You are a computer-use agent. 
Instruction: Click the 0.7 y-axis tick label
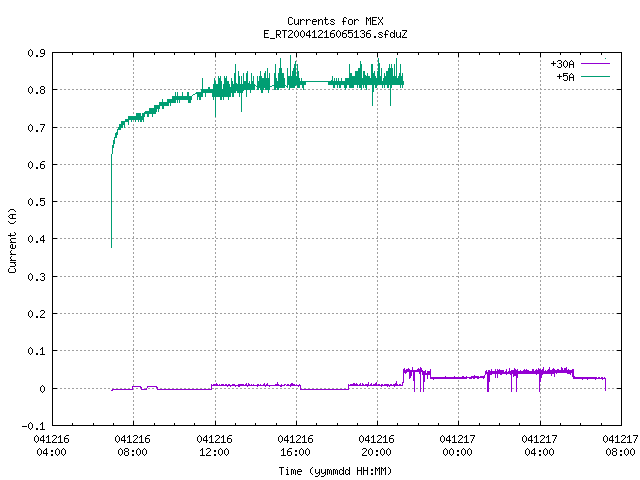pos(36,128)
